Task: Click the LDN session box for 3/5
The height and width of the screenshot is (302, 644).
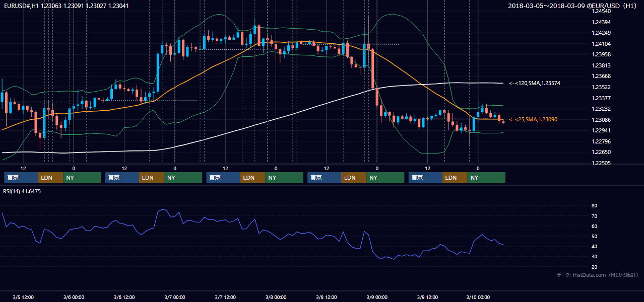Action: pos(51,178)
